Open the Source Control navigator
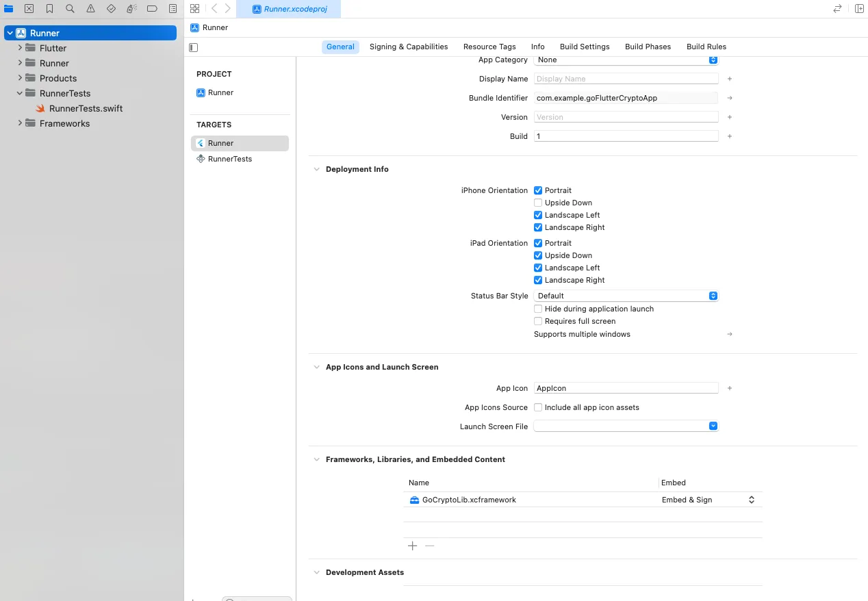The image size is (868, 601). (x=29, y=9)
